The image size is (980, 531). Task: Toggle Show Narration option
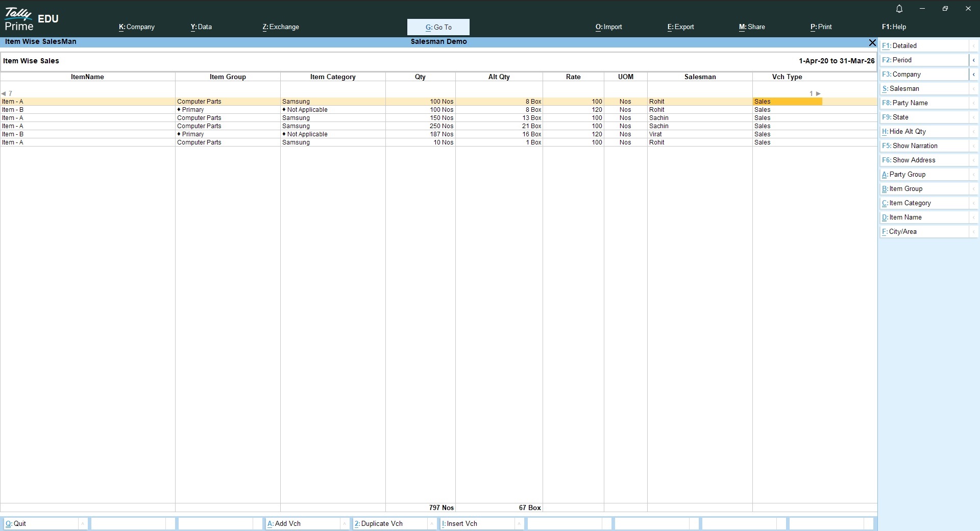tap(924, 146)
